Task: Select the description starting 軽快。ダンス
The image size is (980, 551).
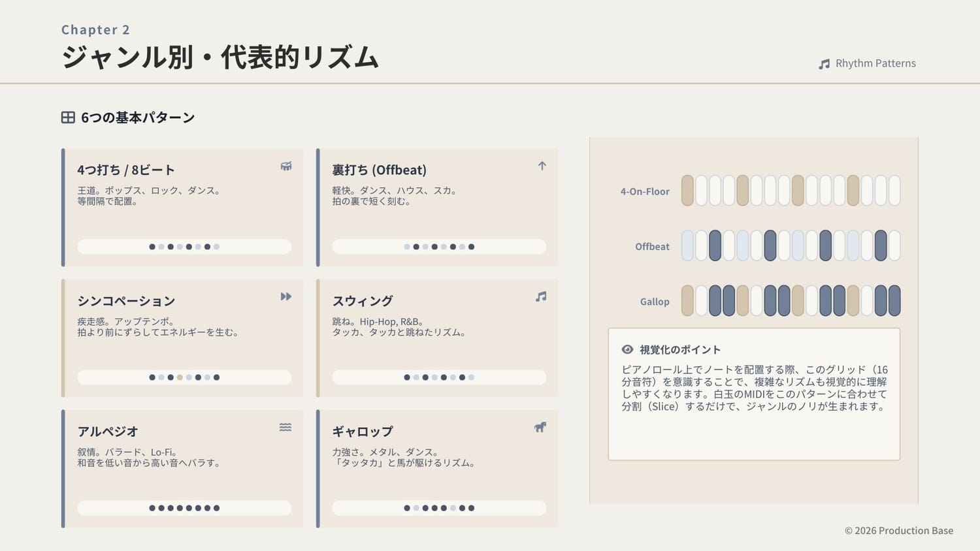Action: tap(395, 196)
